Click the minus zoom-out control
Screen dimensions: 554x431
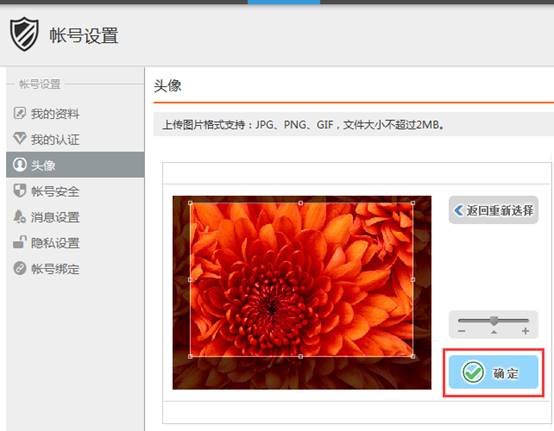click(x=461, y=331)
